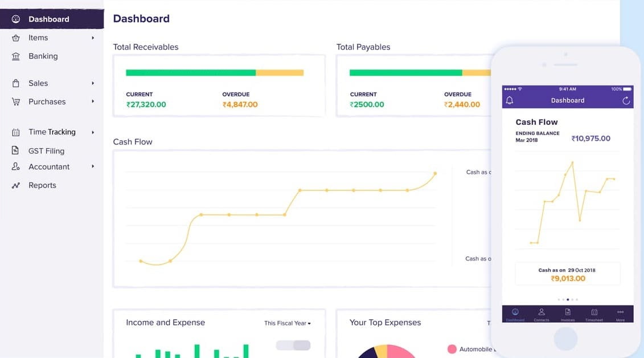Screen dimensions: 644x358
Task: Click green current segment of Payables bar
Action: click(406, 73)
